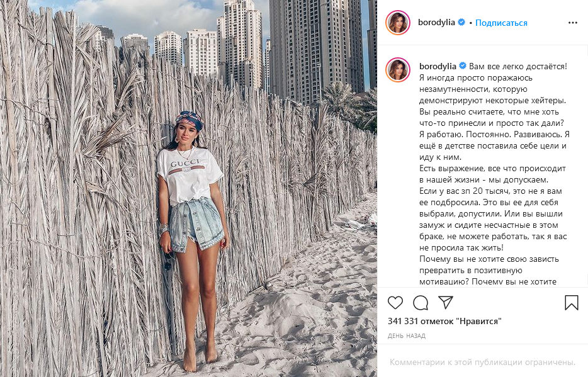Open borodylia username link in header
Image resolution: width=588 pixels, height=377 pixels.
pos(436,23)
